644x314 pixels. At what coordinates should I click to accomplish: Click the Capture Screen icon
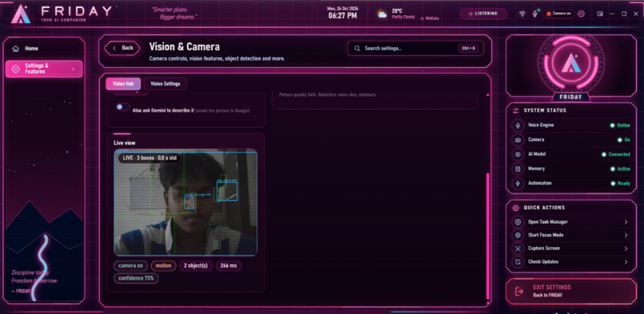518,248
